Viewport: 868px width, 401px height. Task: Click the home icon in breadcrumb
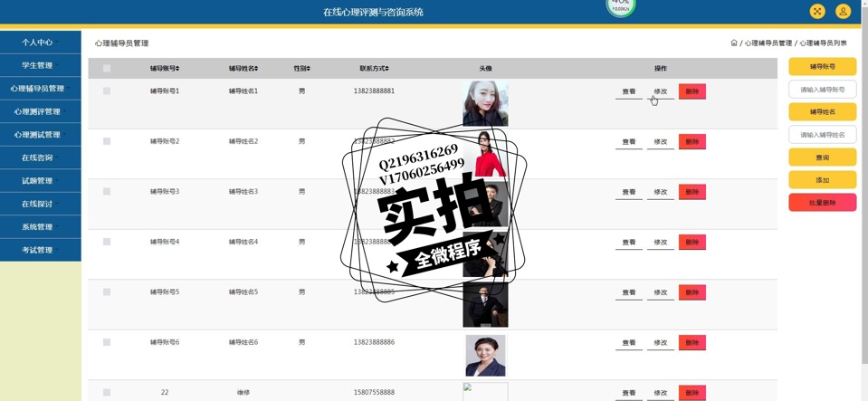coord(734,43)
